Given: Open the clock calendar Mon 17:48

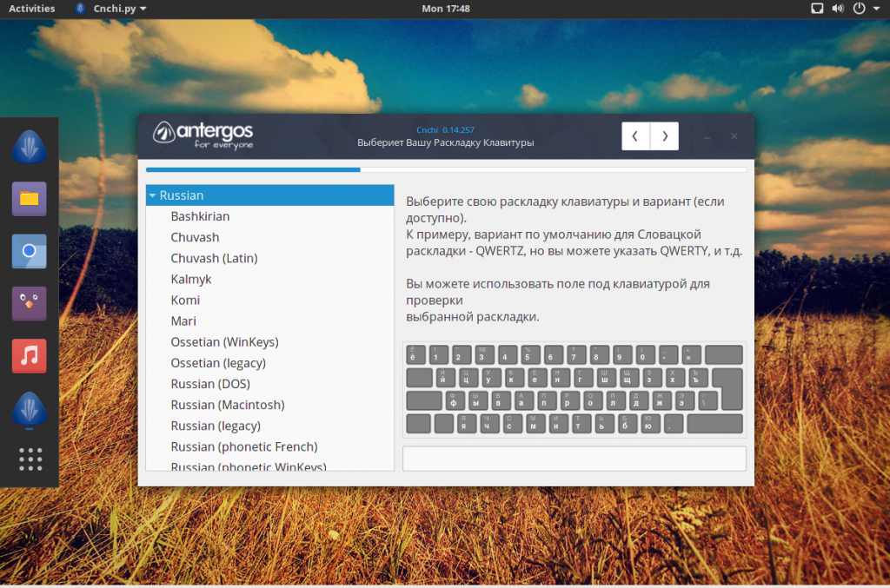Looking at the screenshot, I should point(445,9).
